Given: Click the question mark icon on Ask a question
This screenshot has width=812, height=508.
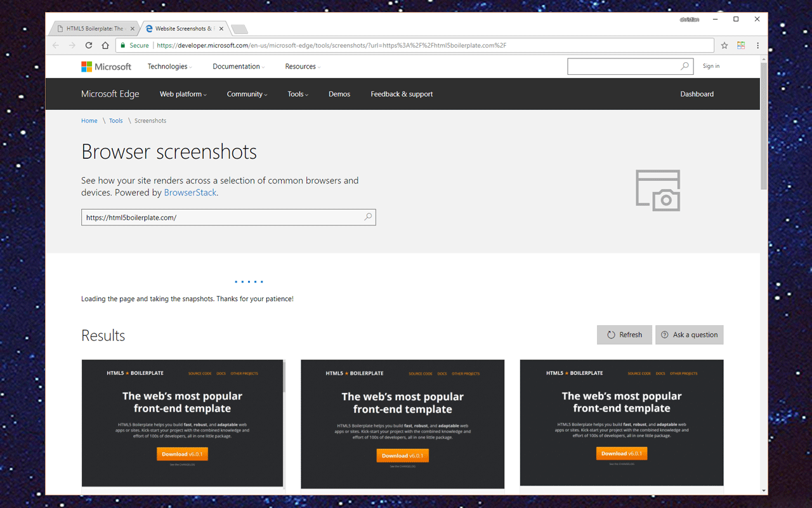Looking at the screenshot, I should [x=664, y=335].
